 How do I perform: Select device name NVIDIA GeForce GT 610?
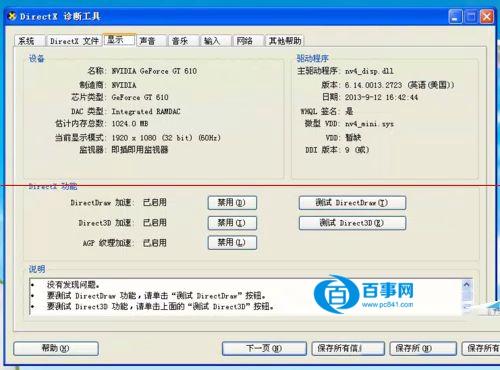154,71
